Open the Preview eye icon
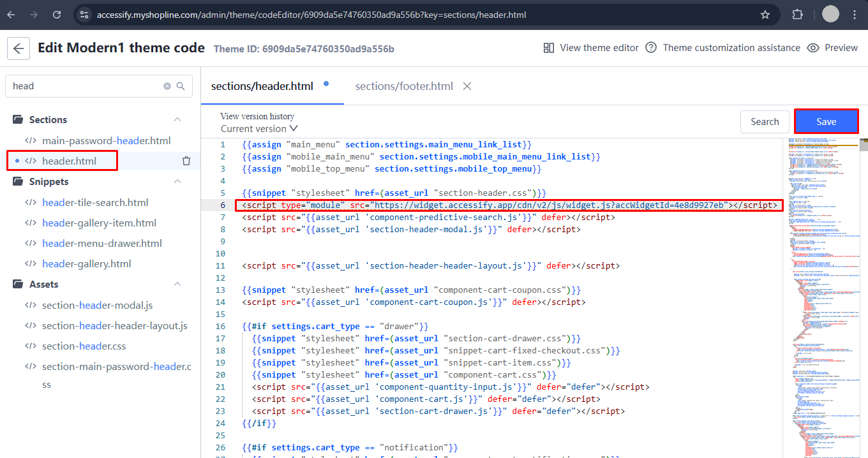This screenshot has width=868, height=458. point(812,47)
